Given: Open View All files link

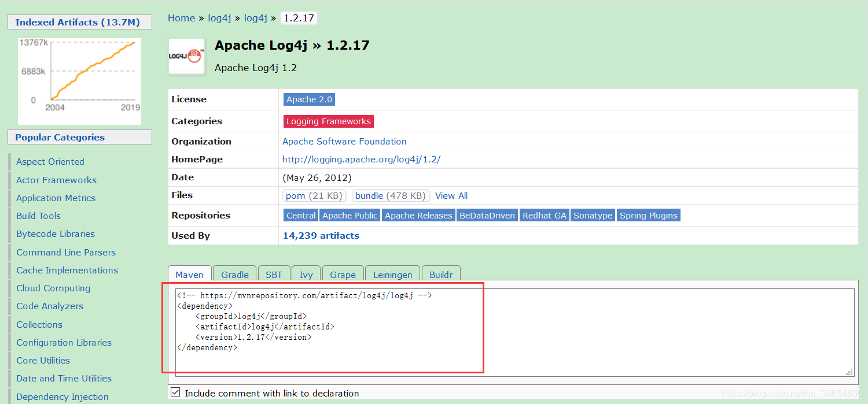Looking at the screenshot, I should click(x=451, y=196).
